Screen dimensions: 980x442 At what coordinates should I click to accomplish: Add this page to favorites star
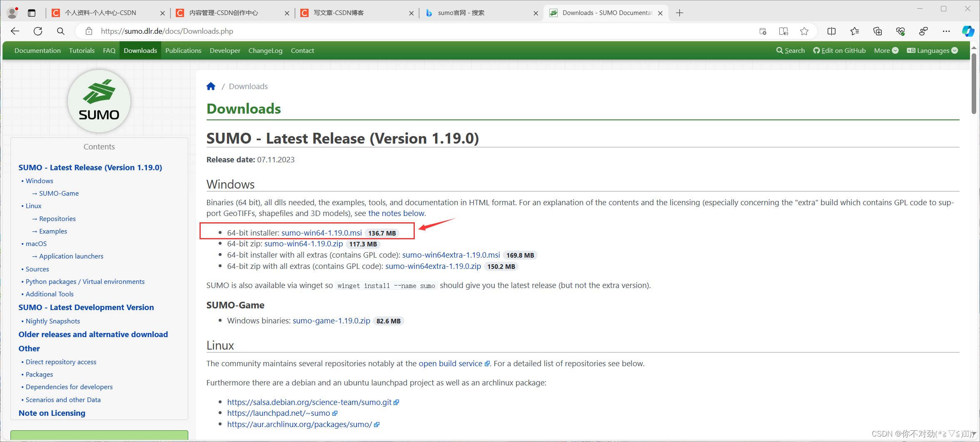[x=804, y=31]
